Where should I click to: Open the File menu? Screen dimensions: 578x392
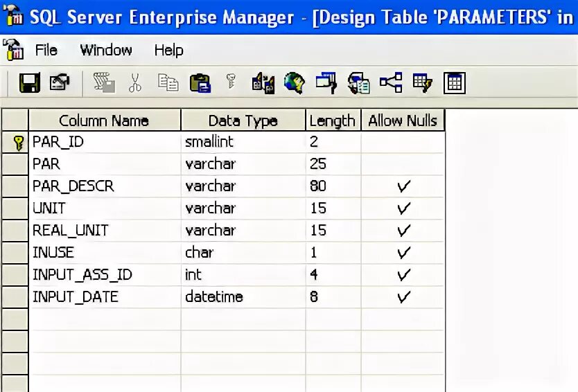(46, 50)
